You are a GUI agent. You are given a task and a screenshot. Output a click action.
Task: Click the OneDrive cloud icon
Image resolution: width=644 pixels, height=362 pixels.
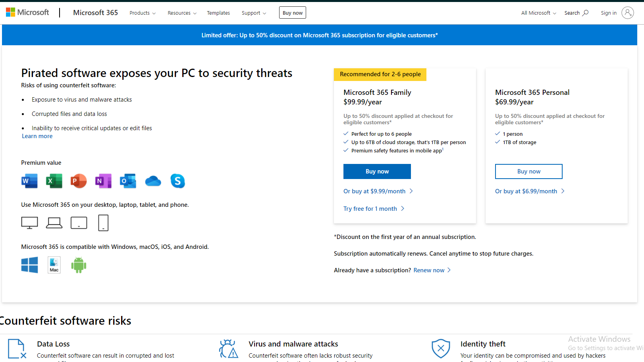153,181
